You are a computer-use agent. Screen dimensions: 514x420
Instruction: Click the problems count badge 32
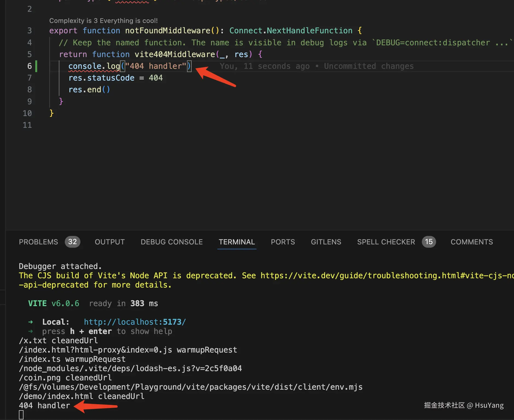(x=72, y=242)
